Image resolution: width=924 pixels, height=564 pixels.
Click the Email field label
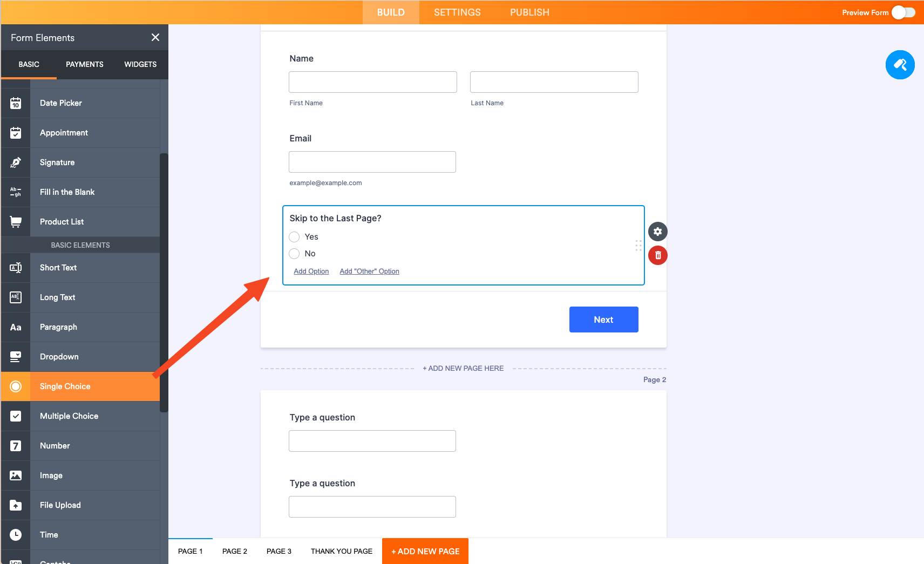tap(300, 138)
